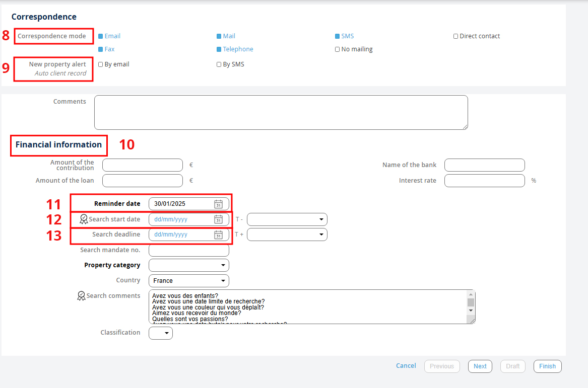Check the No mailing option
Screen dimensions: 588x388
[338, 49]
